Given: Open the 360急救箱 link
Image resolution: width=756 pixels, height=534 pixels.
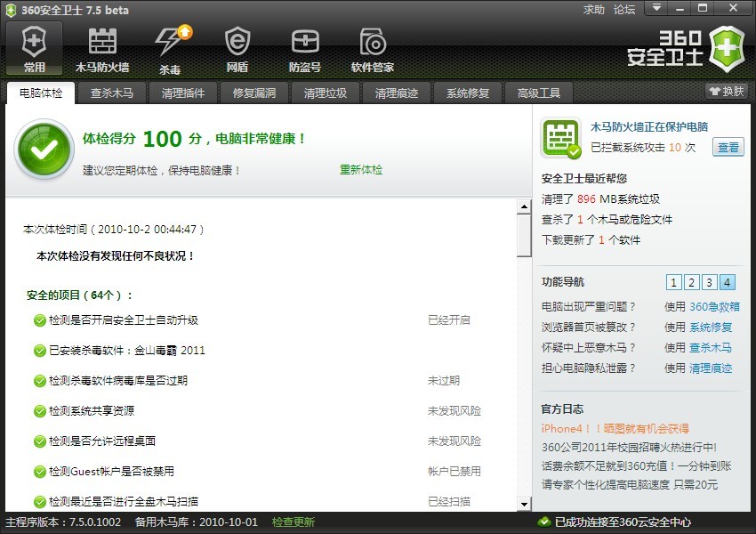Looking at the screenshot, I should click(714, 307).
